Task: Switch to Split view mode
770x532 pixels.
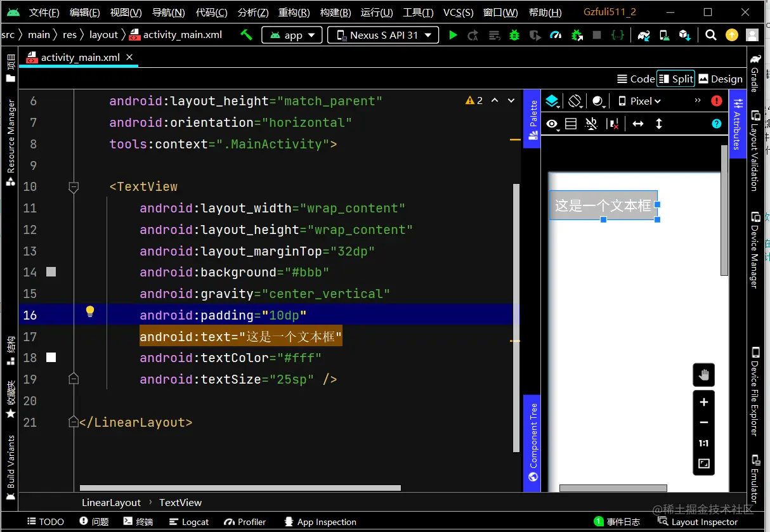Action: coord(675,79)
